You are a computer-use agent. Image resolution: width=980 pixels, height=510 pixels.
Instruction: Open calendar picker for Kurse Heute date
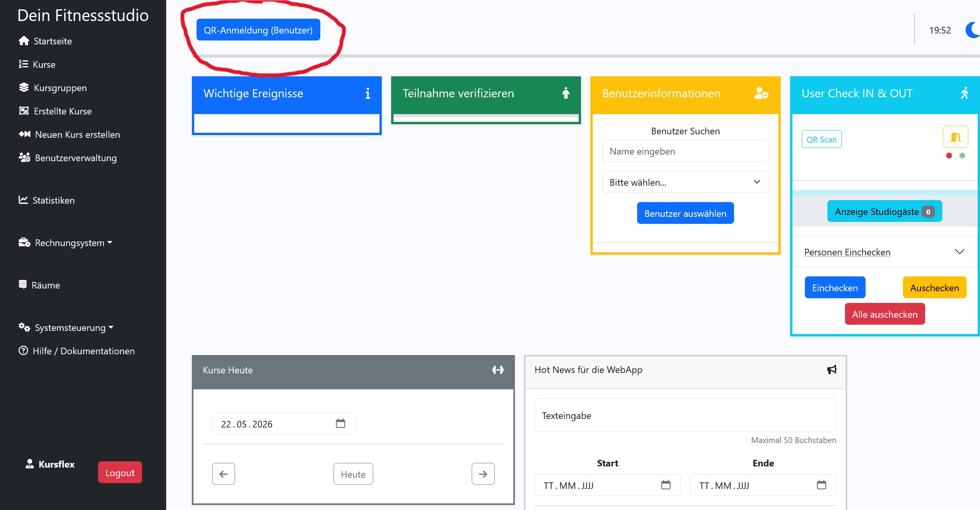[341, 423]
